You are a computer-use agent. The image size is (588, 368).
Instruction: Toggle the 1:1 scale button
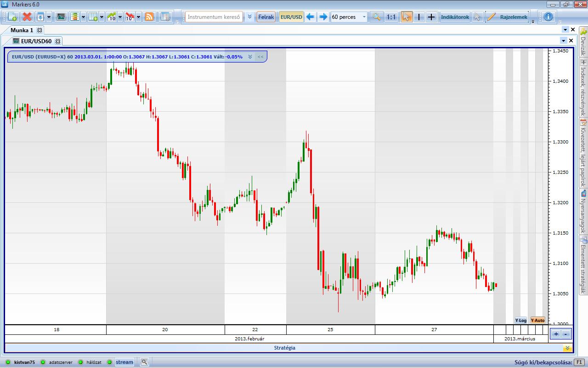tap(391, 17)
